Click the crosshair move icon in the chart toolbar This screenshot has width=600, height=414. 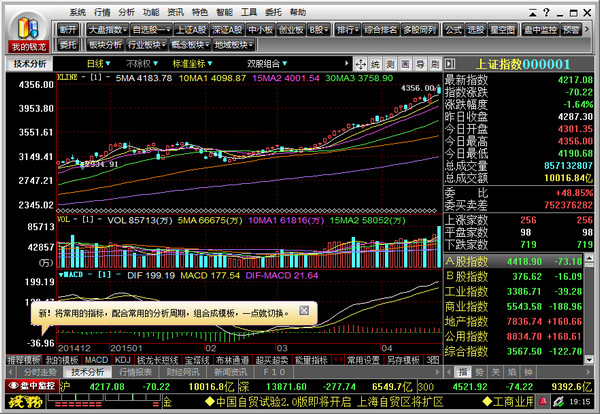tap(360, 64)
